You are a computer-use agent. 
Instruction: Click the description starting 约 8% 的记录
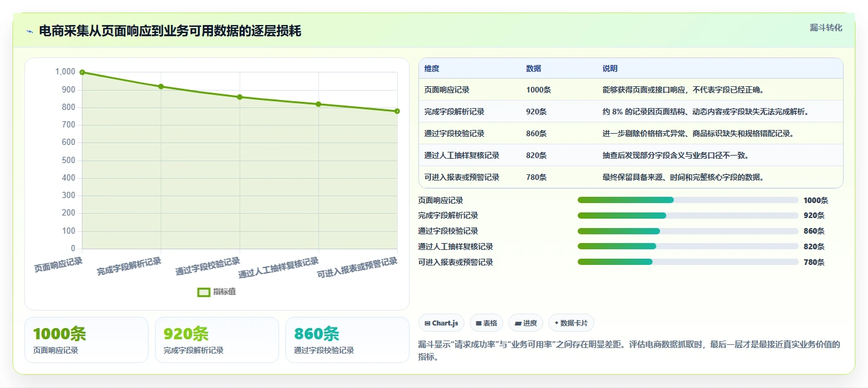[x=706, y=112]
